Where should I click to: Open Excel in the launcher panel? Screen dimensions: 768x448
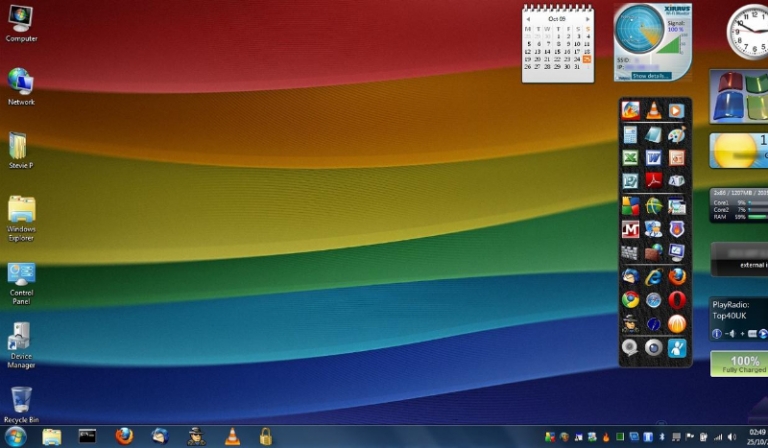(630, 158)
